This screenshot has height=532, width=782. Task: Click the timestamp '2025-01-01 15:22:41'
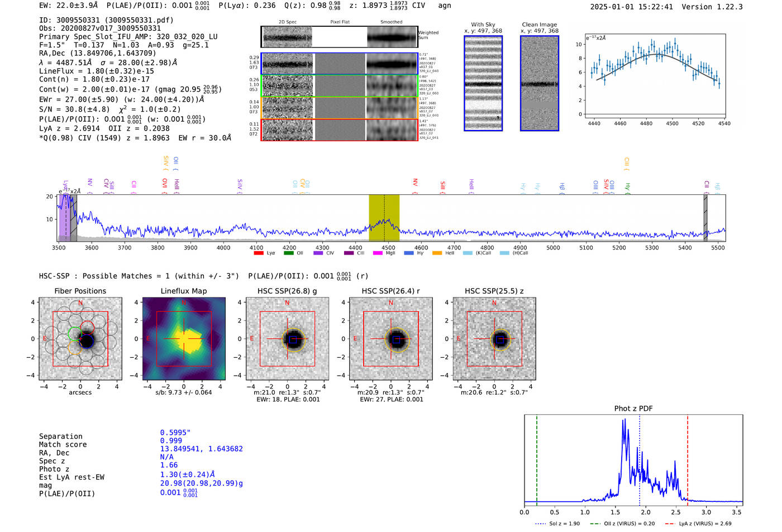(632, 7)
